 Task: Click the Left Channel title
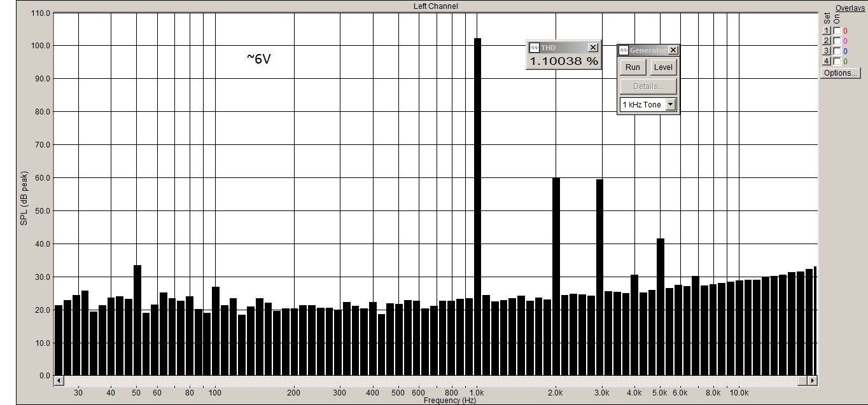[x=435, y=6]
